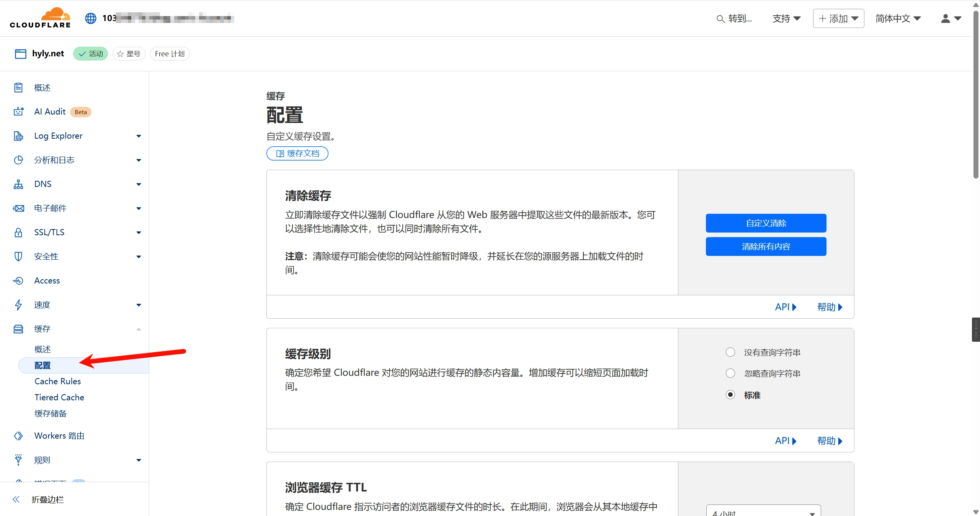Click the Log Explorer document icon
The image size is (980, 516).
pos(18,136)
